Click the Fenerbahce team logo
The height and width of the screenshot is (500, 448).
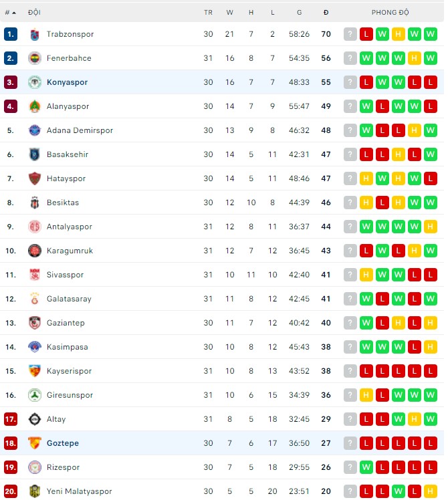35,58
